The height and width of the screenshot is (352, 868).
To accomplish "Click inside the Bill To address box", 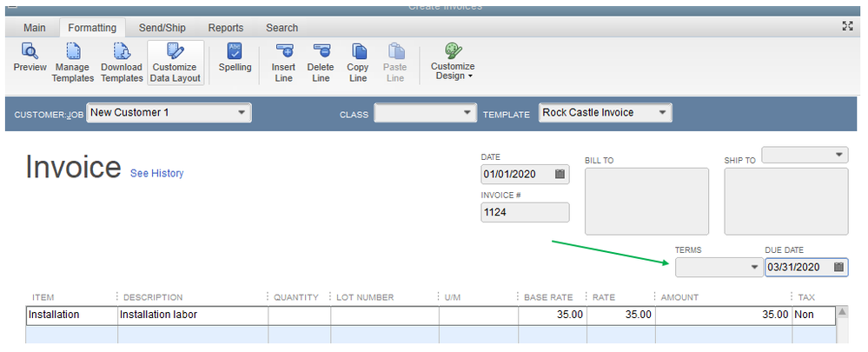I will point(646,202).
